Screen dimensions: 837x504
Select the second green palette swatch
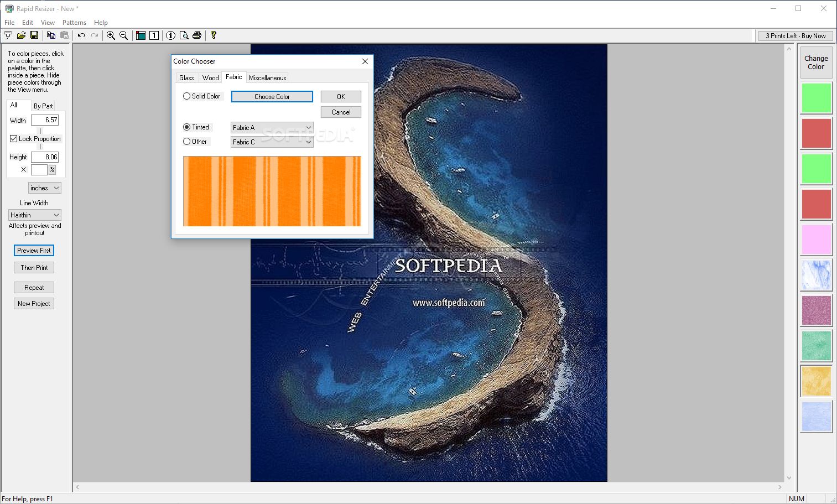816,169
